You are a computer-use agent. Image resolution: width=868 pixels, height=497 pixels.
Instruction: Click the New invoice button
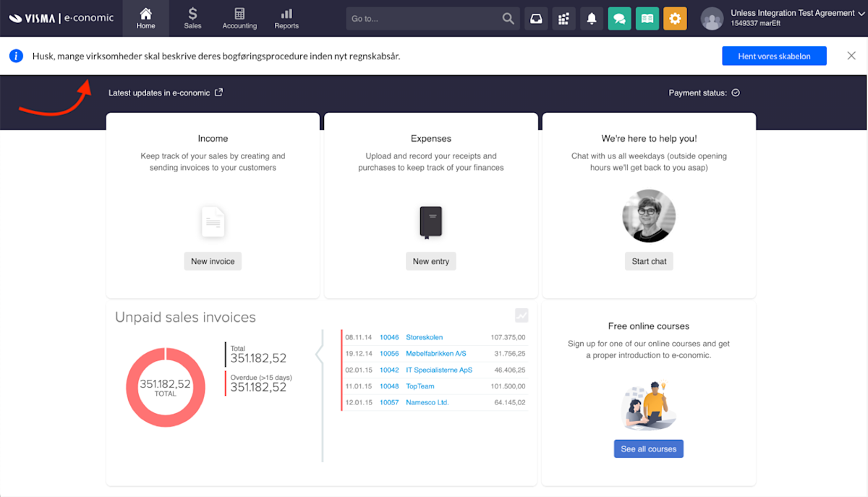tap(213, 261)
